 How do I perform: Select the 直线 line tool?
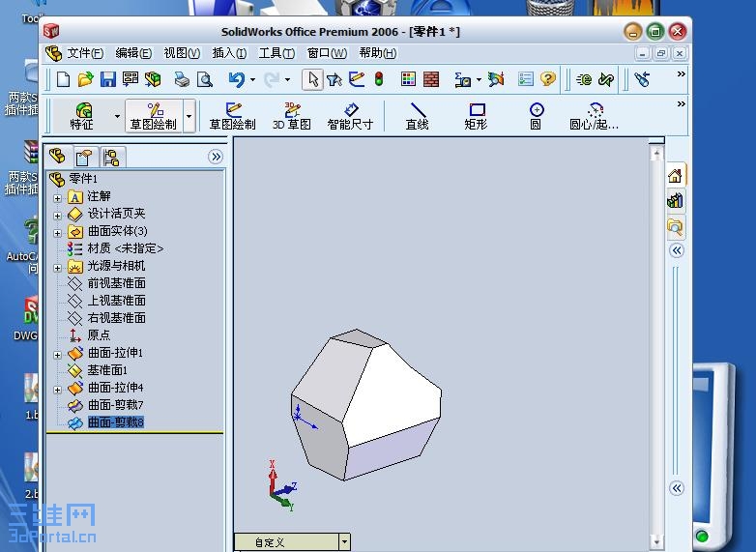418,116
